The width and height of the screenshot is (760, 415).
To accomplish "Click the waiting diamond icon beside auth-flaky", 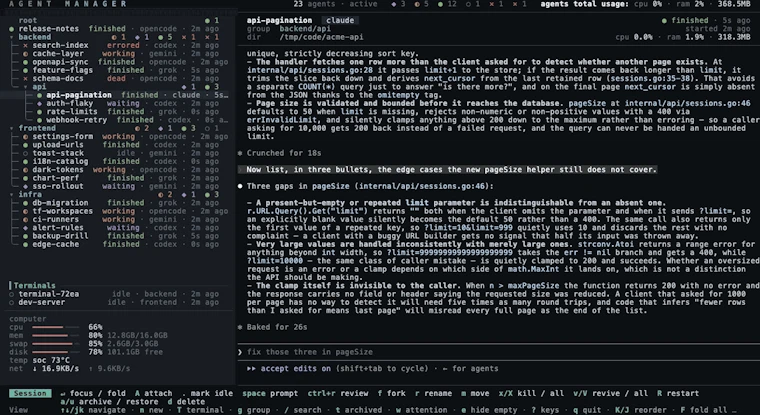I will [x=39, y=103].
